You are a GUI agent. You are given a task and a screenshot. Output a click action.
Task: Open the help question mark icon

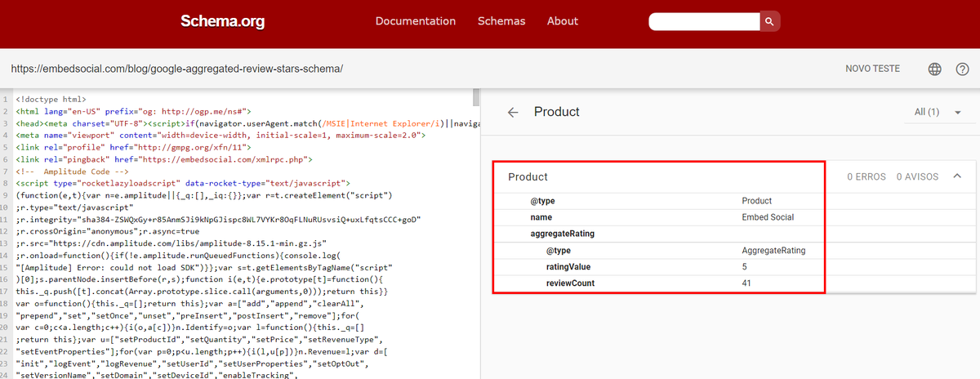point(962,69)
